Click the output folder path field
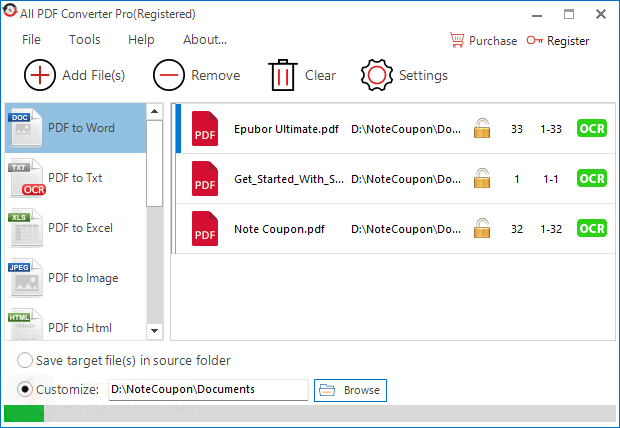Viewport: 620px width, 428px height. click(x=208, y=390)
